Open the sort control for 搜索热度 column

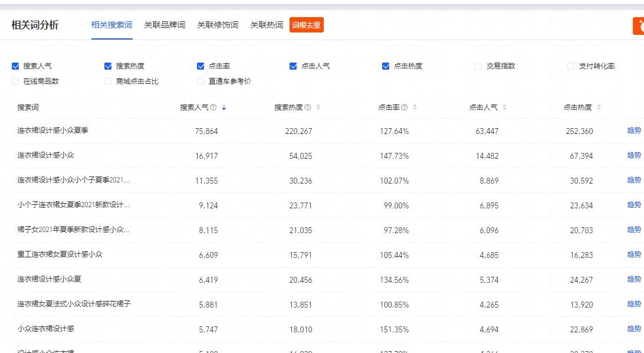click(x=318, y=107)
